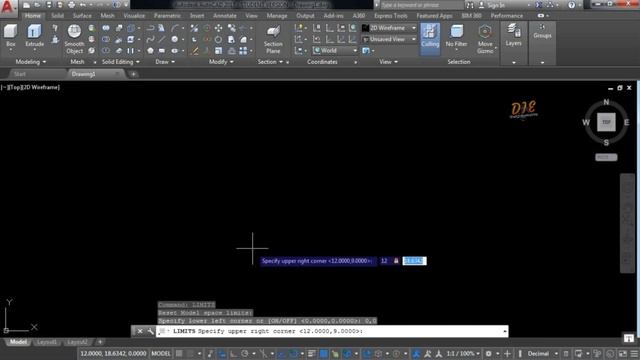This screenshot has width=640, height=360.
Task: Open the Help question mark icon
Action: click(571, 5)
